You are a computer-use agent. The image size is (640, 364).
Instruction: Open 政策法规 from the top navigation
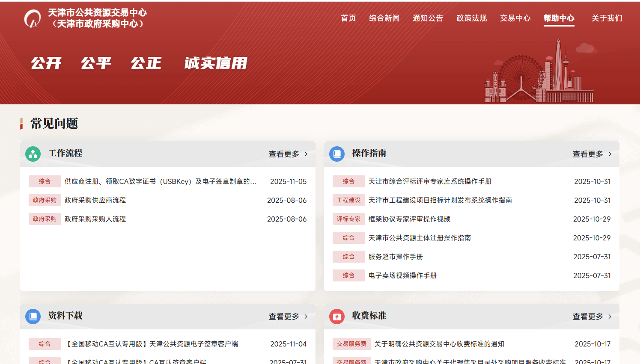pyautogui.click(x=471, y=18)
